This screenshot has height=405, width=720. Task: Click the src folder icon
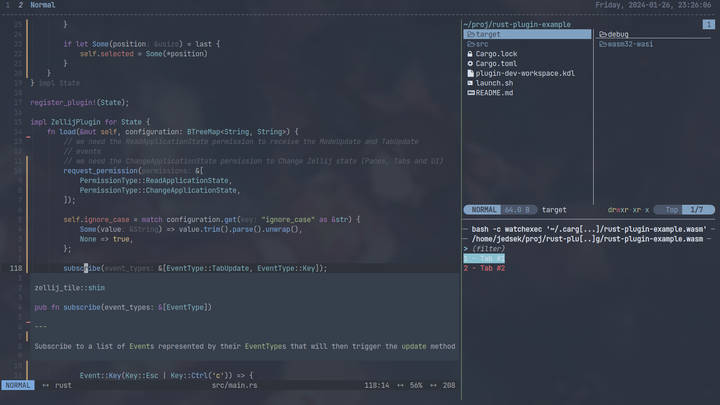click(x=471, y=44)
